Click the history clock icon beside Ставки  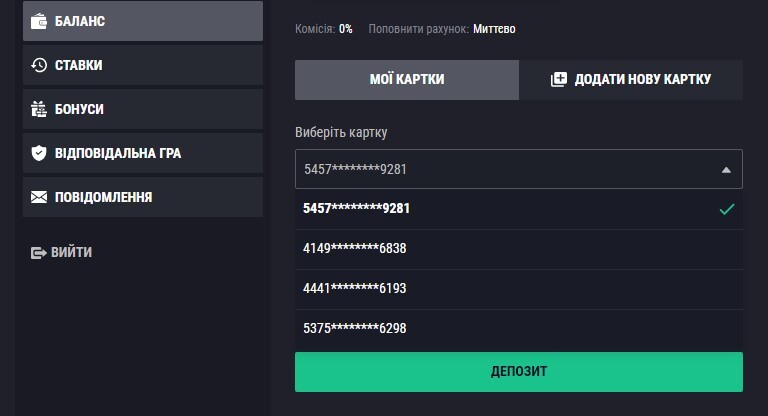click(x=39, y=65)
